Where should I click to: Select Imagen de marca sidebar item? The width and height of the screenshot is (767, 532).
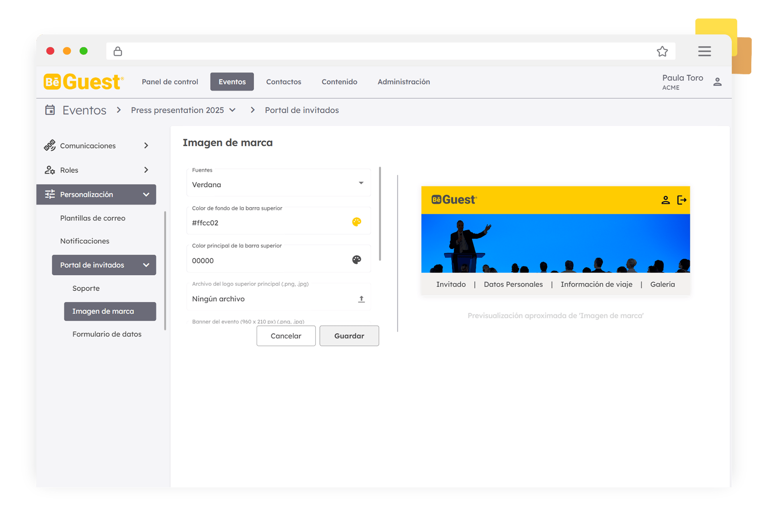tap(110, 311)
